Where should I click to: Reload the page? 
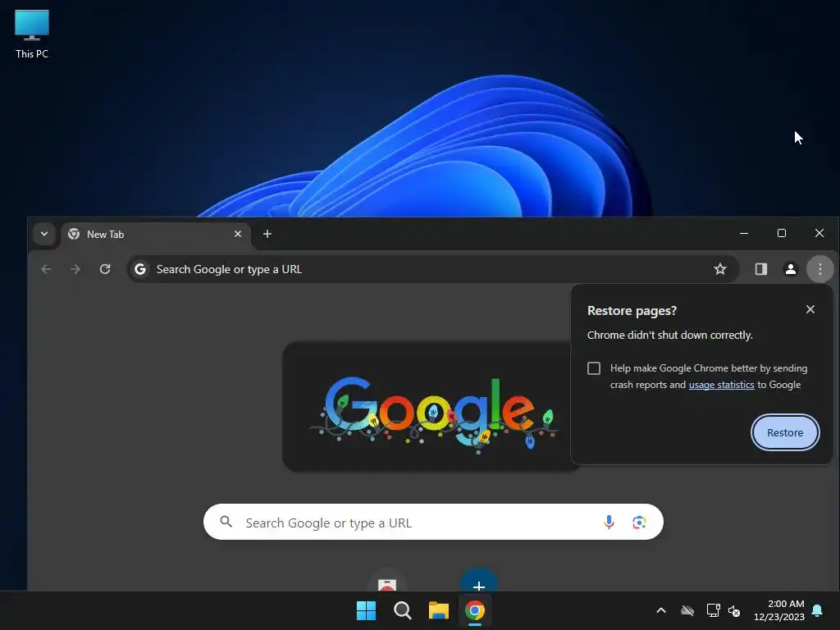pyautogui.click(x=105, y=269)
